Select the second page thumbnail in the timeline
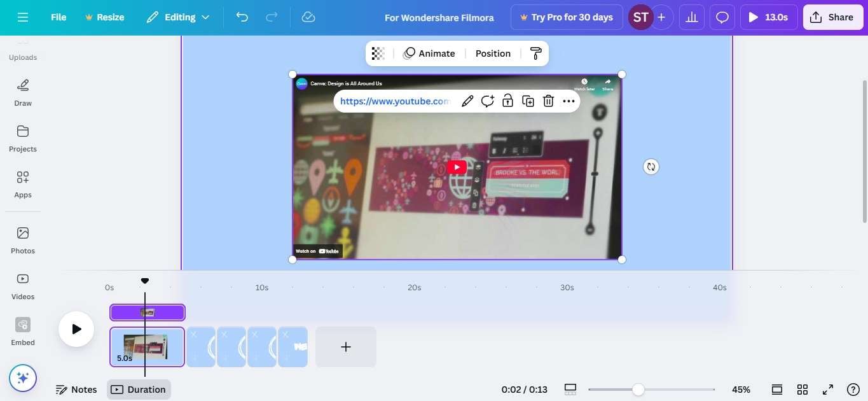868x401 pixels. 201,347
